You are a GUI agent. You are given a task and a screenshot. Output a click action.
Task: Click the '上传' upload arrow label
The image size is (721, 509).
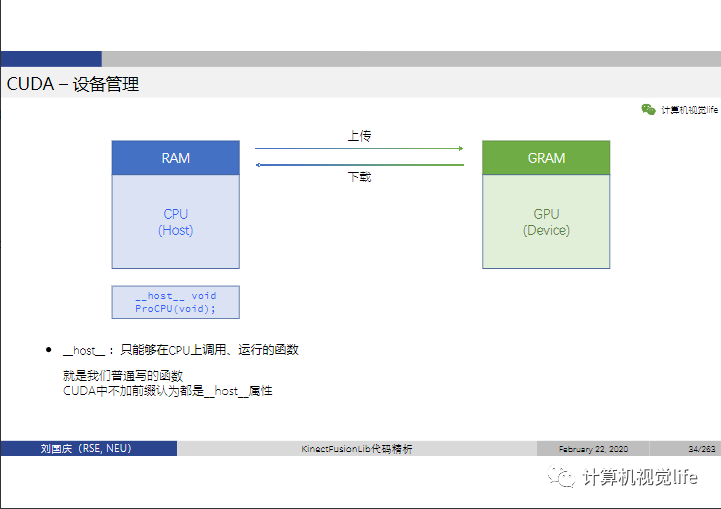359,136
